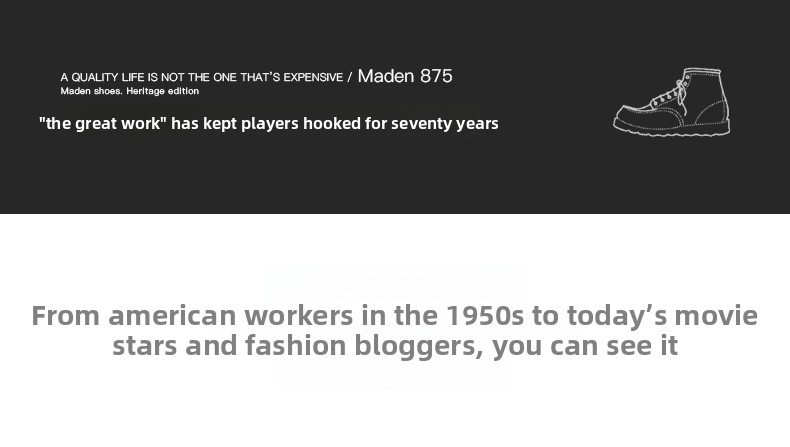Click the word "From" starting the gray paragraph

[66, 316]
